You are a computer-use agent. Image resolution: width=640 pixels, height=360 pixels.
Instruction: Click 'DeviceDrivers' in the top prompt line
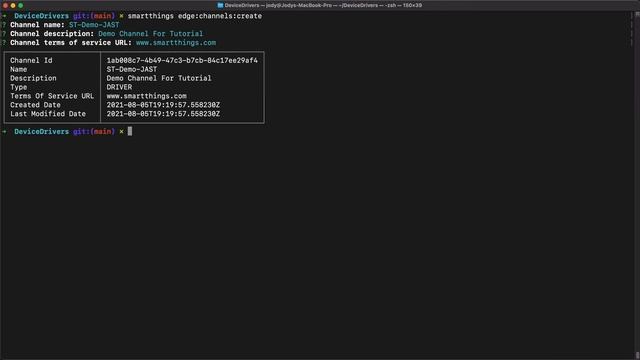[x=42, y=16]
